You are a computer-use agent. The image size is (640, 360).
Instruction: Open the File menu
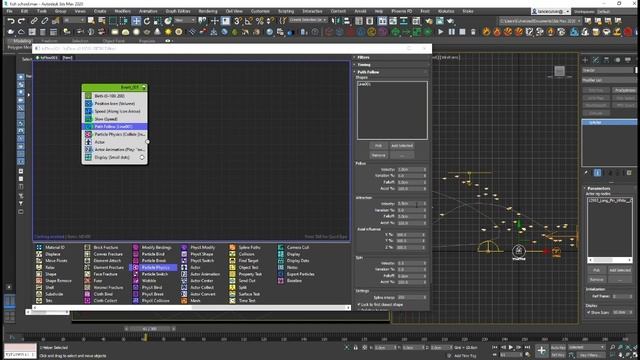[10, 11]
